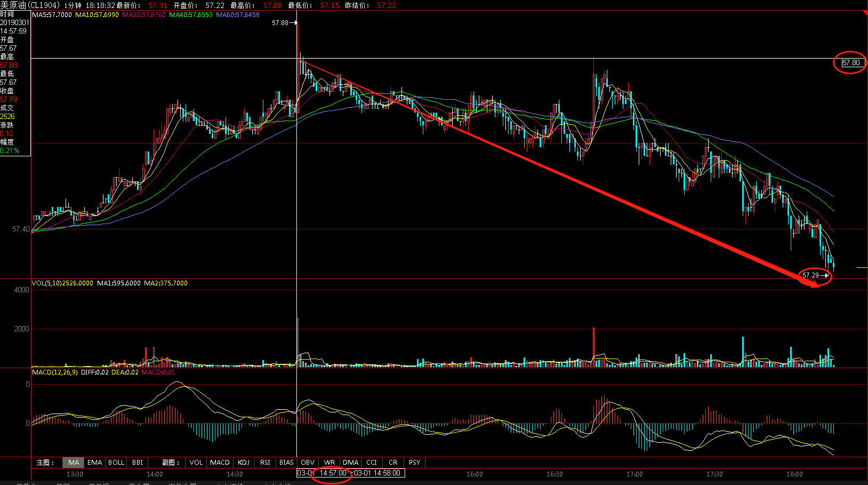Screen dimensions: 868x485
Task: Choose the BIAS indicator tab
Action: [286, 463]
